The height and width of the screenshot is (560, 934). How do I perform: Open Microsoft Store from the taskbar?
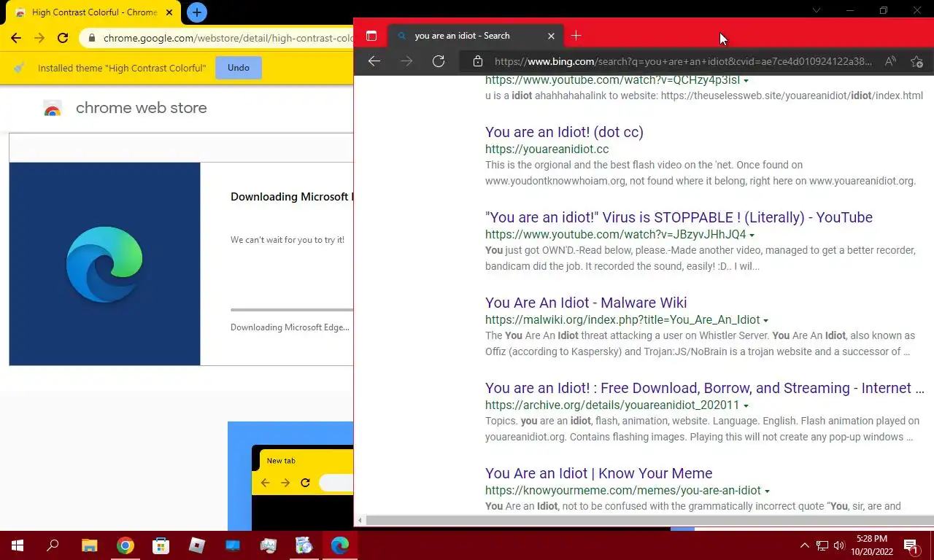tap(161, 545)
